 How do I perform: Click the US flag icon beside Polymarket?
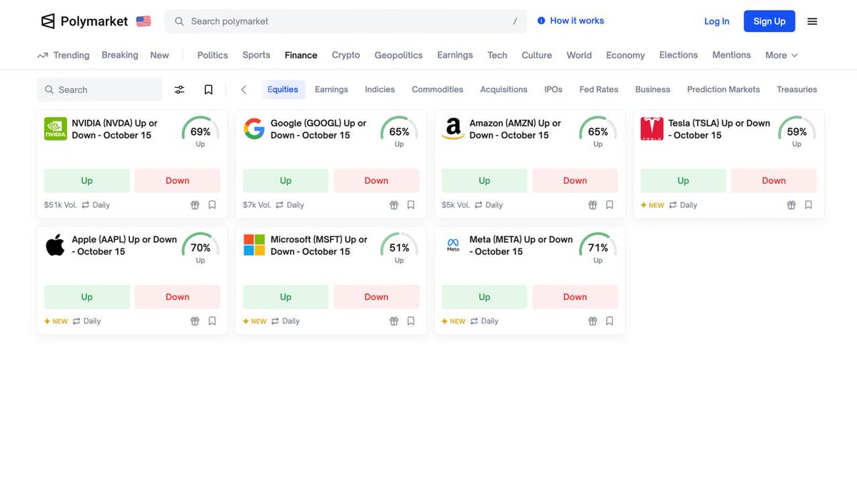point(144,21)
